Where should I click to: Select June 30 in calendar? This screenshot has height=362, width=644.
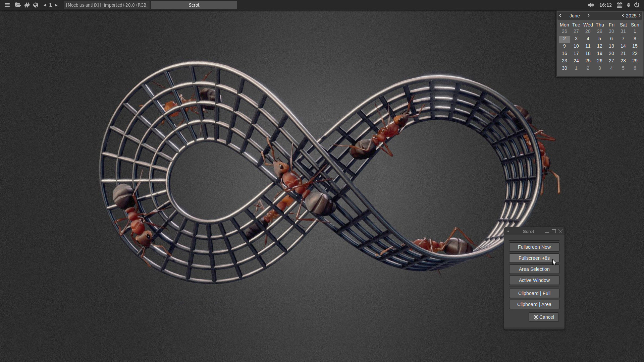tap(565, 68)
